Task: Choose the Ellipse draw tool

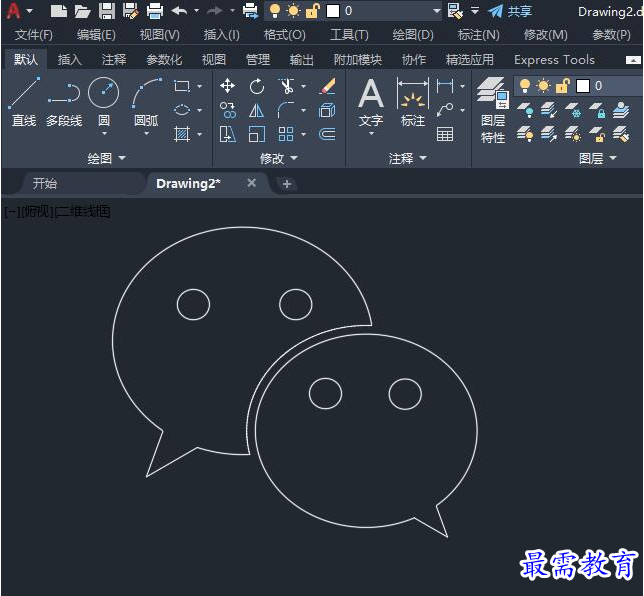Action: 182,110
